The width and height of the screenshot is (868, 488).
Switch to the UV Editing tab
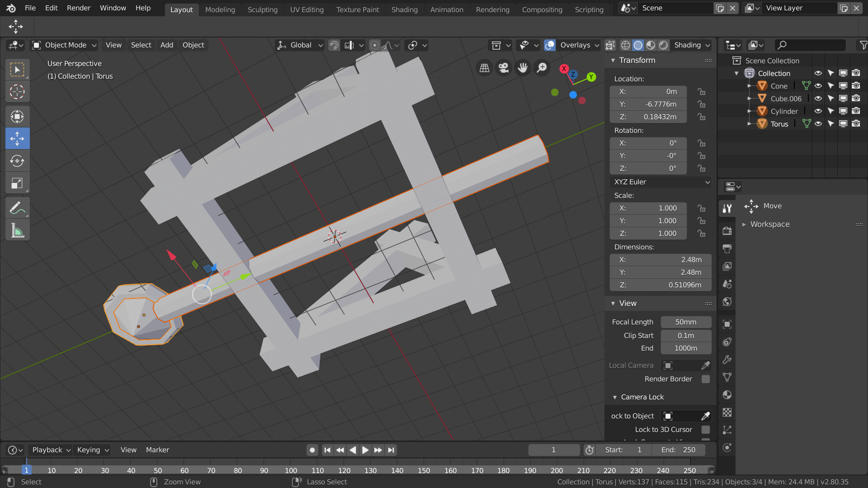(307, 9)
